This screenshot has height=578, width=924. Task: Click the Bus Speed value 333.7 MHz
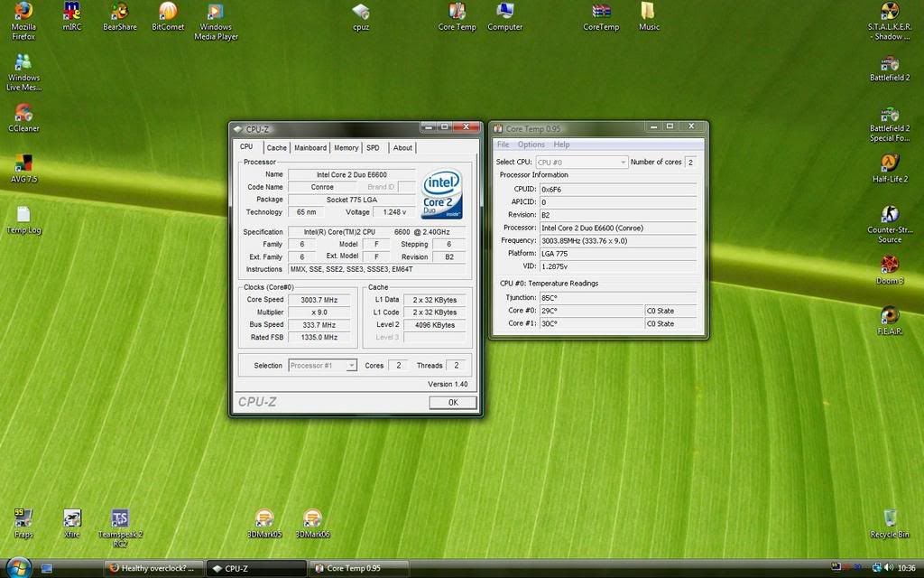point(319,325)
